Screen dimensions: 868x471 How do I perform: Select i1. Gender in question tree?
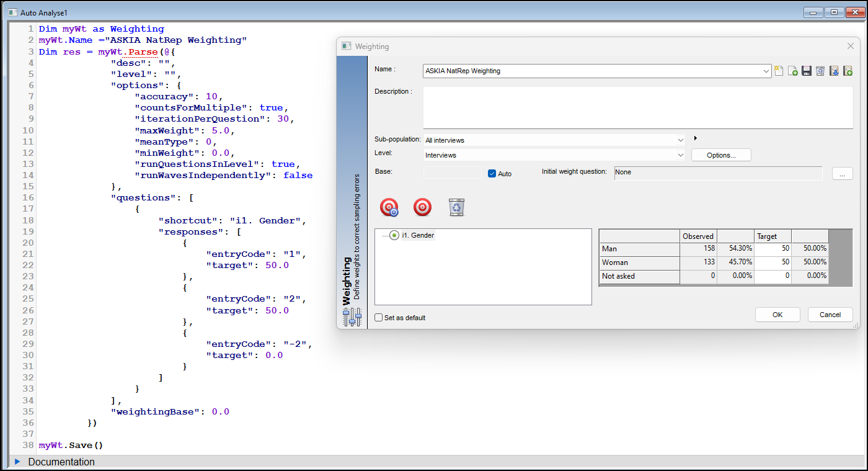(418, 235)
